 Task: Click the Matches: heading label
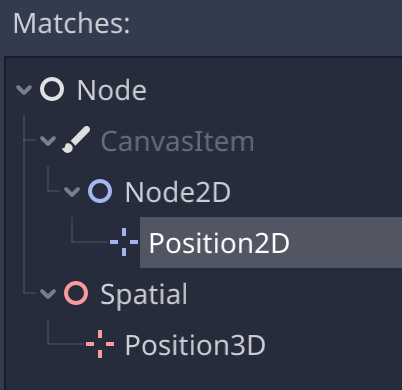tap(71, 23)
